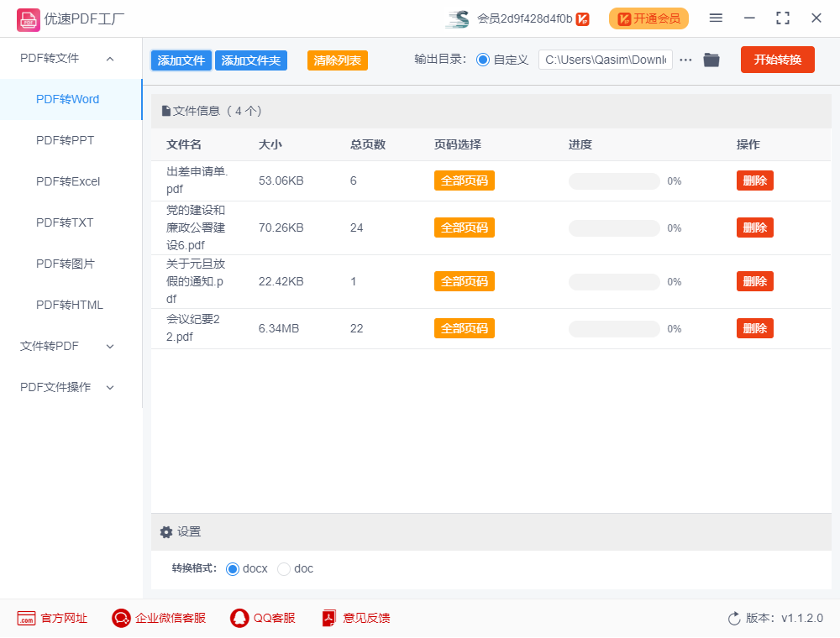Open the output folder browse icon

tap(711, 60)
